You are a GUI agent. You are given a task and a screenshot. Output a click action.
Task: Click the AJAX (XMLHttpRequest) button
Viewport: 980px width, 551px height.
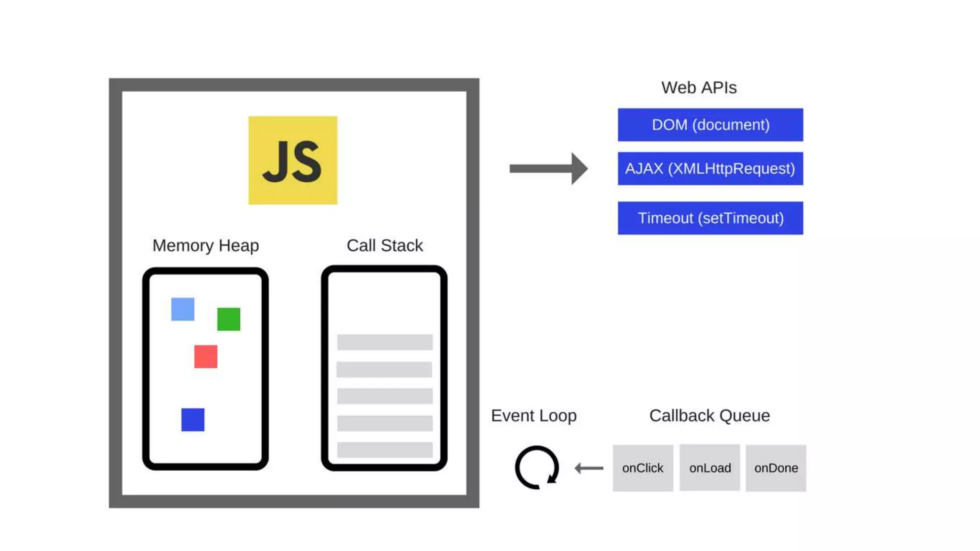tap(710, 168)
